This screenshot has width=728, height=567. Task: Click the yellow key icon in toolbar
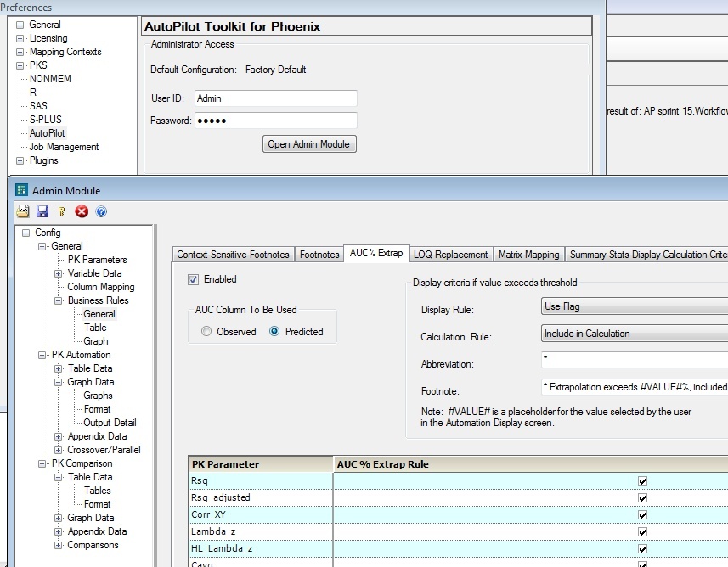coord(62,211)
